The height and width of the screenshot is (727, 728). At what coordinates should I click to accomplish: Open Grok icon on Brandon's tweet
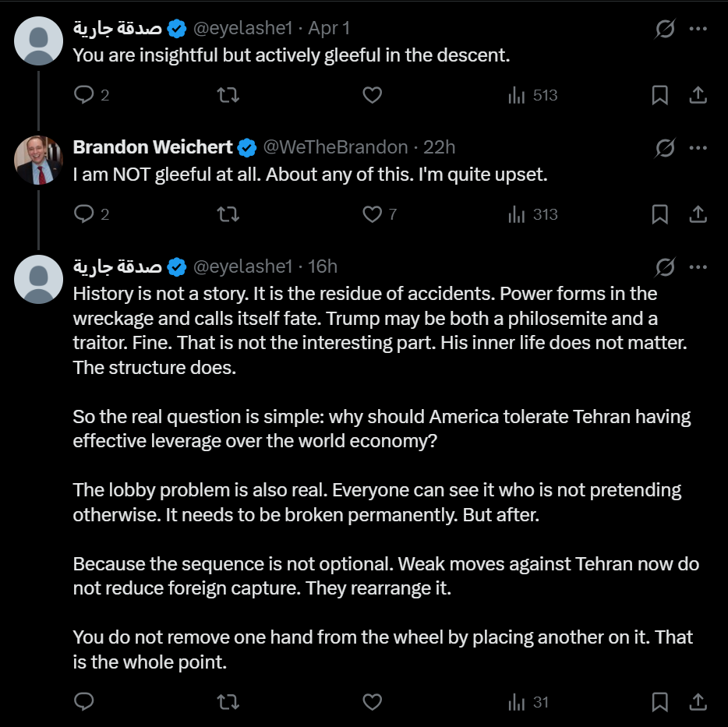[x=665, y=148]
